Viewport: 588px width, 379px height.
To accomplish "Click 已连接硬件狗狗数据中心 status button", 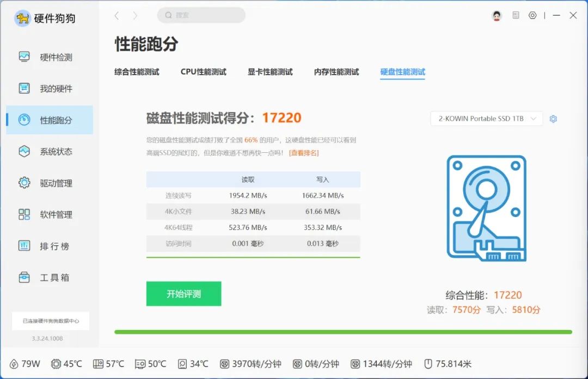I will (51, 321).
